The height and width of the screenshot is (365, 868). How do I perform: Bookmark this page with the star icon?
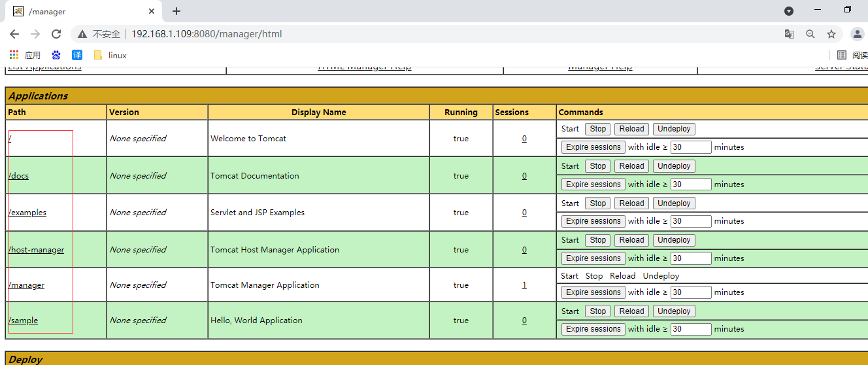pyautogui.click(x=831, y=34)
